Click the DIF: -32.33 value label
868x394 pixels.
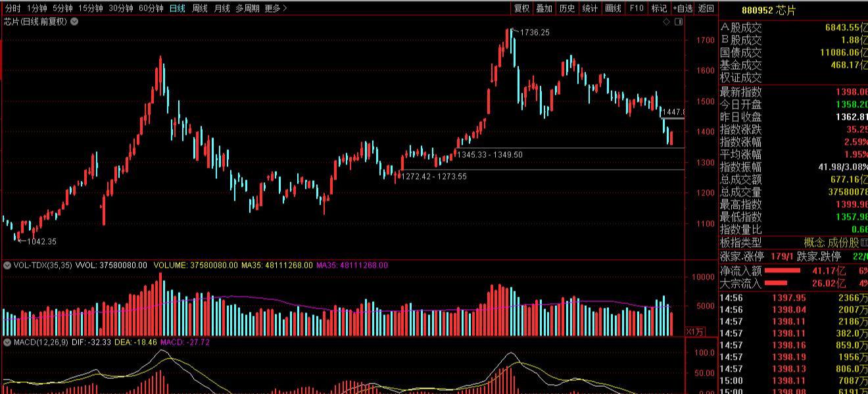[x=92, y=342]
